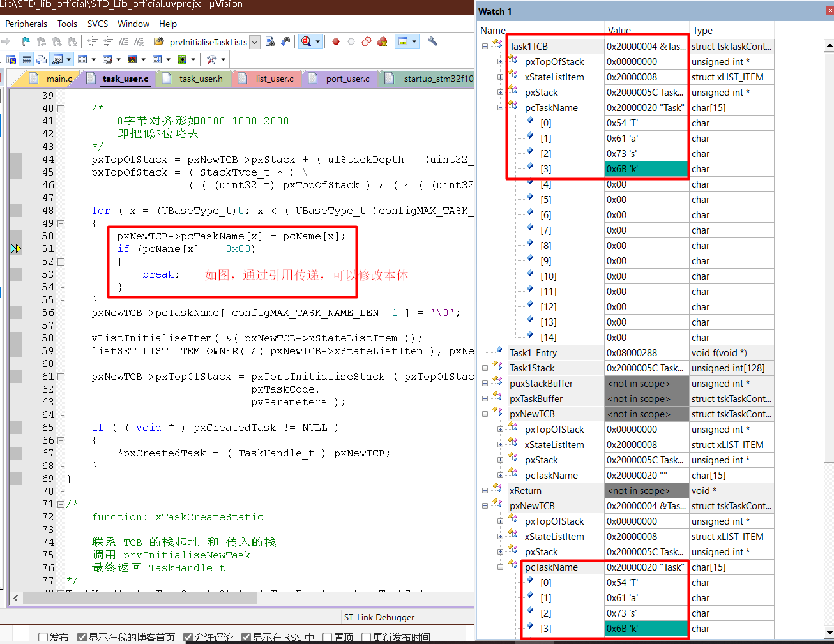Open the System Viewer windows icon

point(182,59)
